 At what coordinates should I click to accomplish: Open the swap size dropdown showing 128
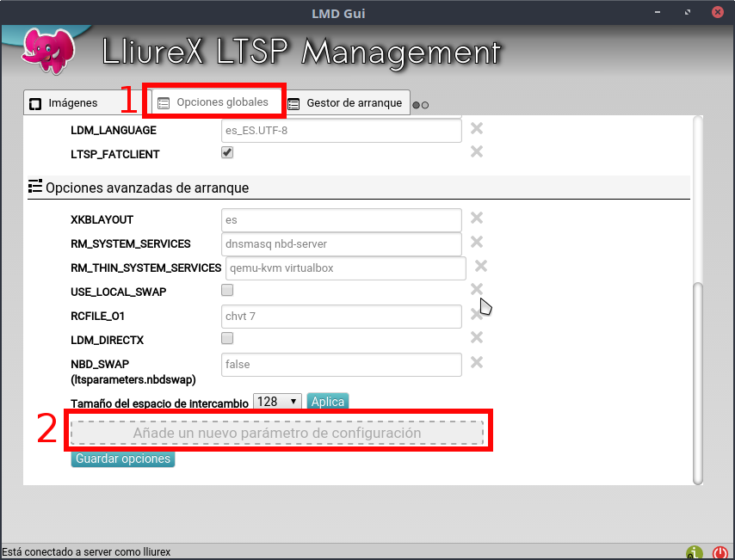click(277, 402)
